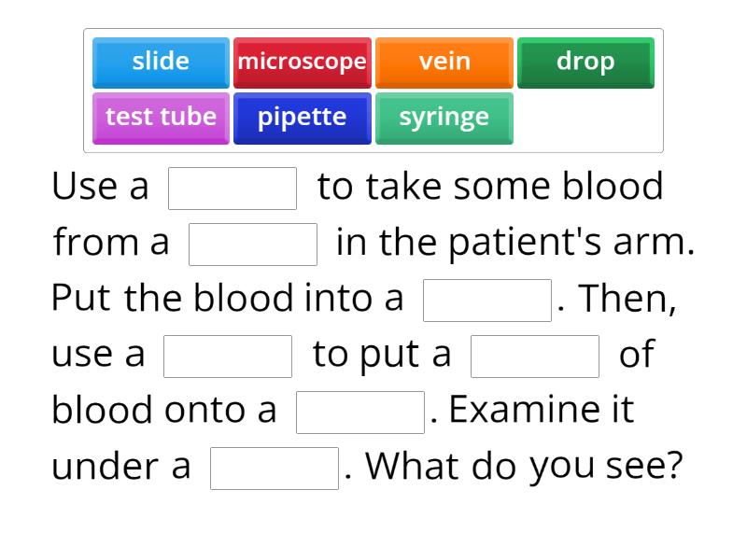Click the blank before "of blood"
The image size is (747, 560).
[x=535, y=355]
